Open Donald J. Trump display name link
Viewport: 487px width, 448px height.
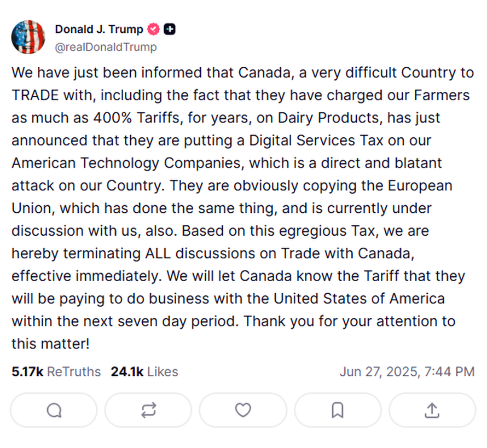click(99, 30)
